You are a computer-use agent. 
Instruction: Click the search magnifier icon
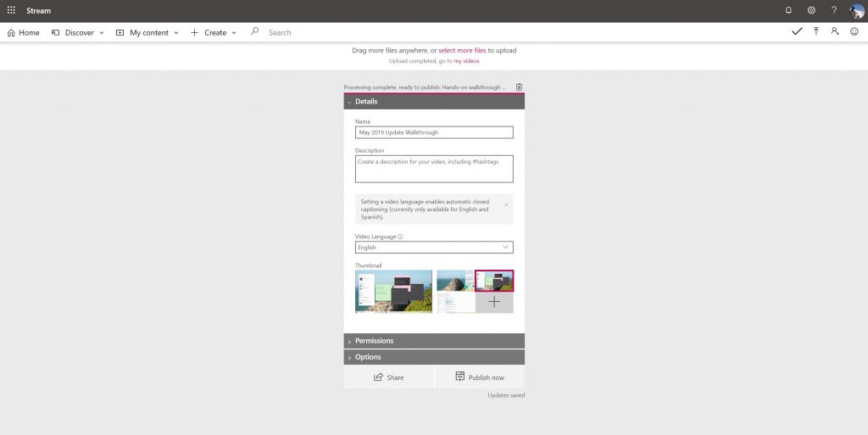point(254,31)
